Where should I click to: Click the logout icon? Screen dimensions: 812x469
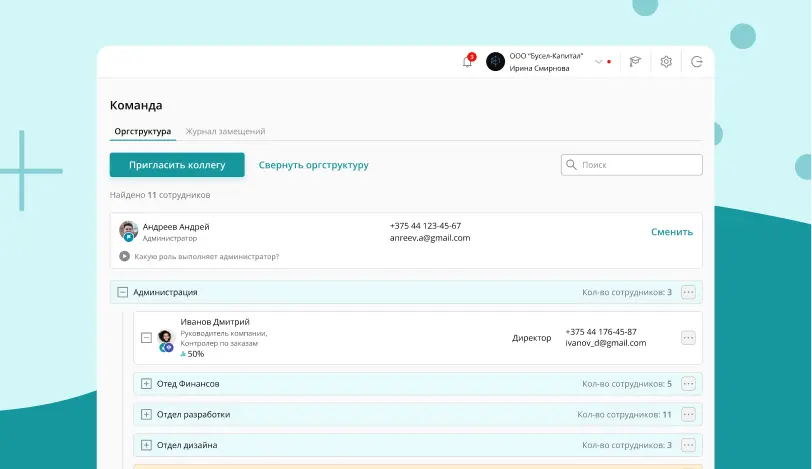pos(697,62)
